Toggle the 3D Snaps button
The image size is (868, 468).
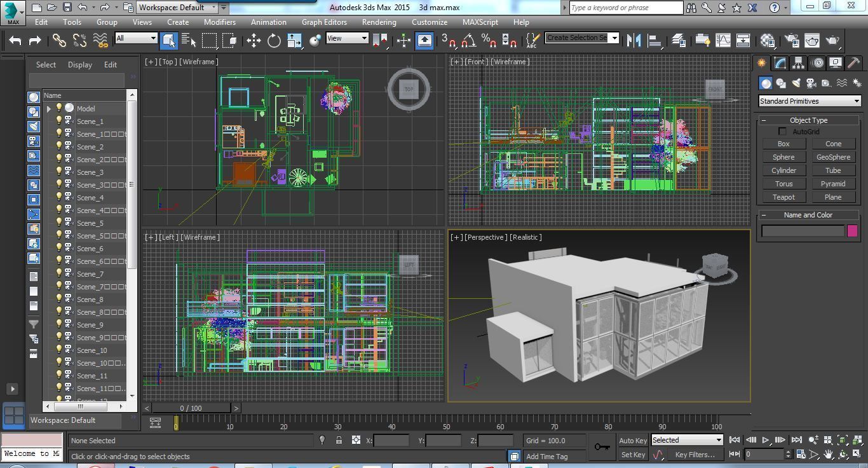[x=449, y=41]
